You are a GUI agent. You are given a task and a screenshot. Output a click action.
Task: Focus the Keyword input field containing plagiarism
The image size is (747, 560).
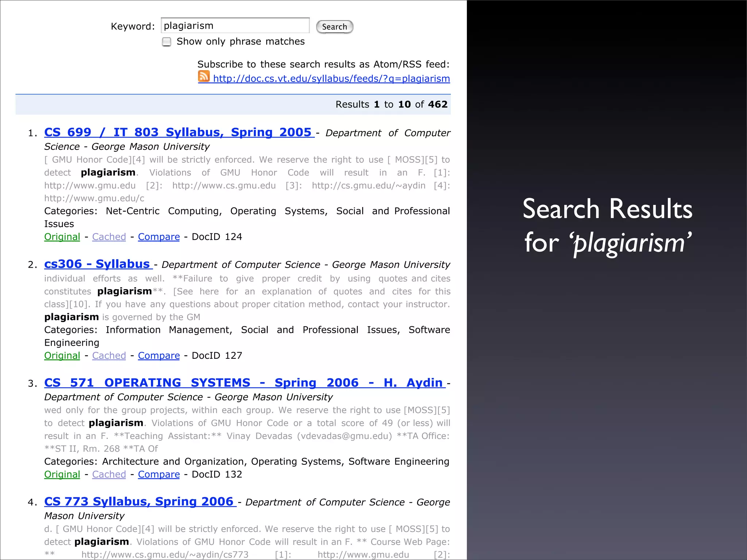[x=235, y=26]
